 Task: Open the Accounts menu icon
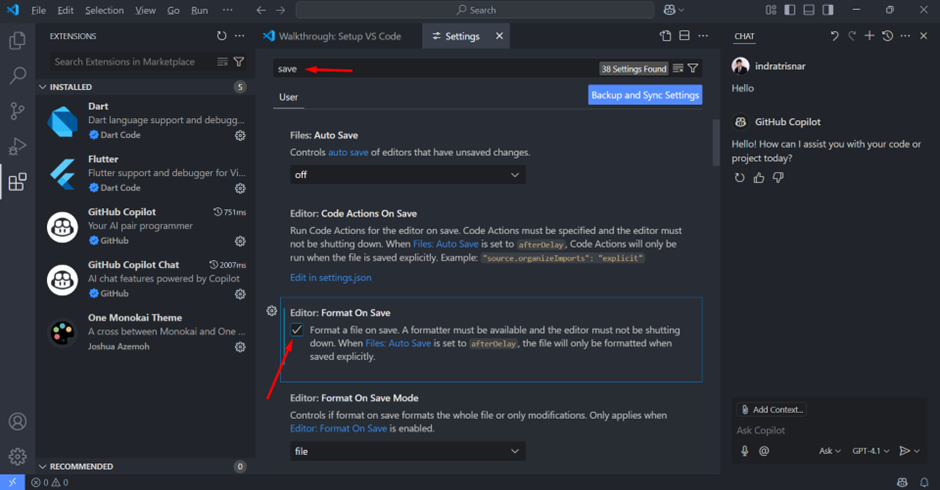point(17,422)
